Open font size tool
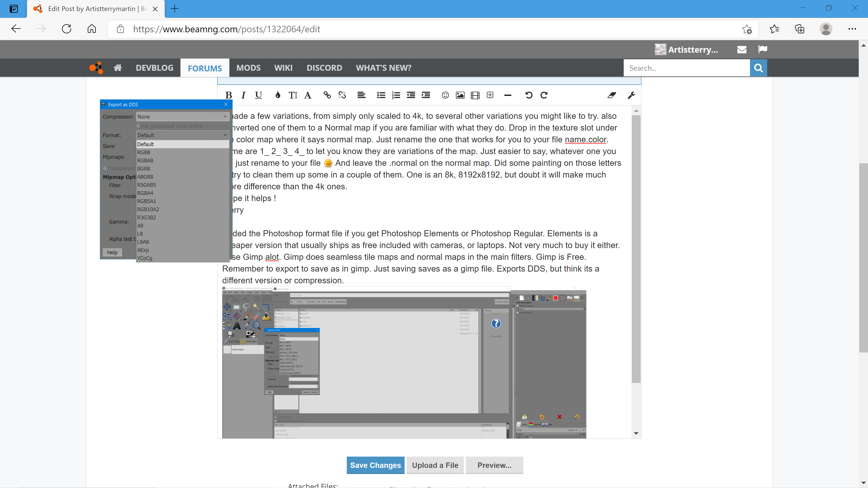Viewport: 868px width, 488px height. (293, 95)
